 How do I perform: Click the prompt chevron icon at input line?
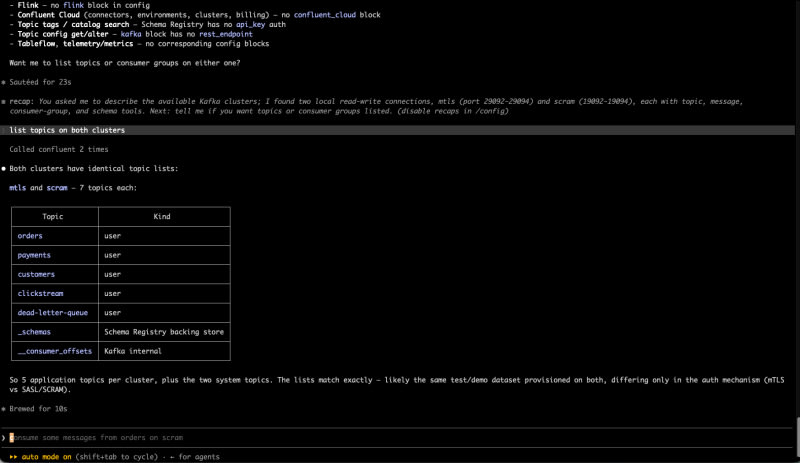click(4, 437)
